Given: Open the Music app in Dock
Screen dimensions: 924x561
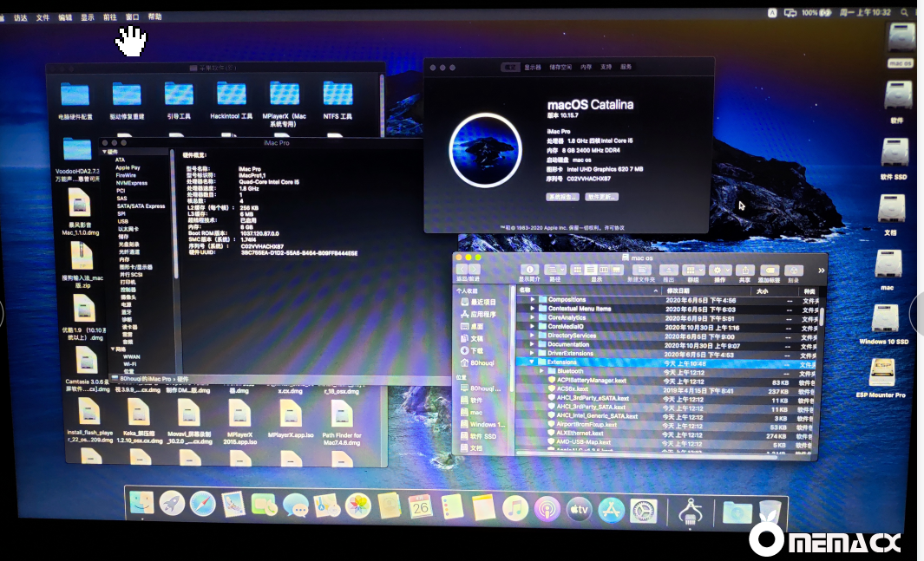Looking at the screenshot, I should tap(515, 509).
